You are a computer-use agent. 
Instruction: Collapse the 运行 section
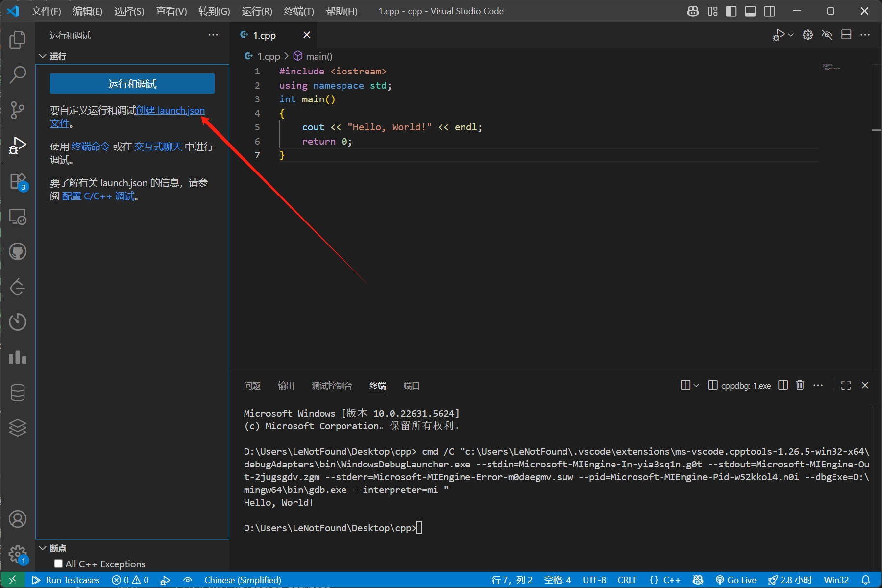[x=43, y=56]
